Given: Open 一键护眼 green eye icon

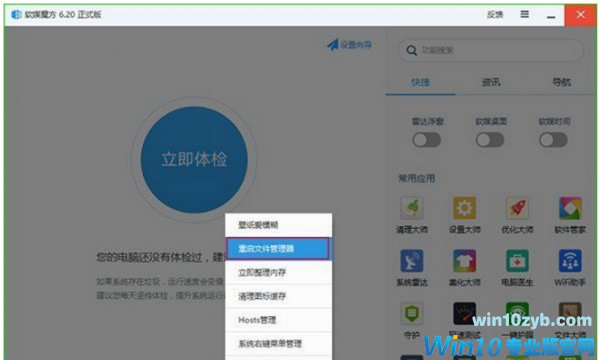Looking at the screenshot, I should pyautogui.click(x=517, y=314).
